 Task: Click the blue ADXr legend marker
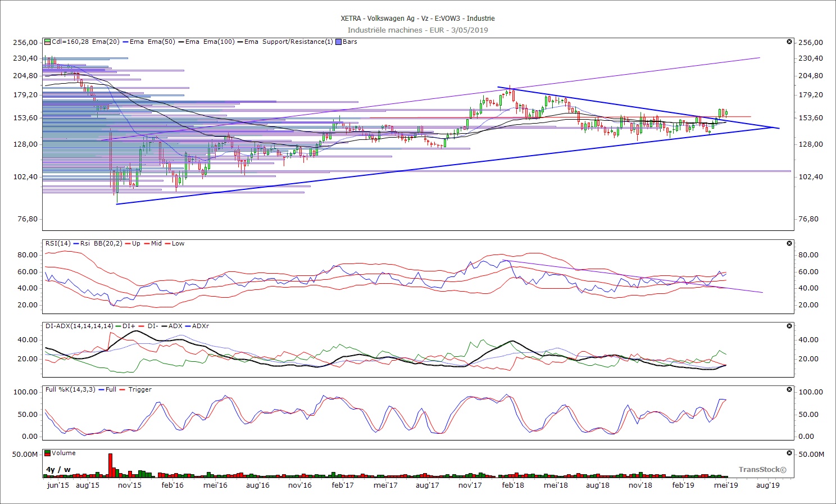[187, 326]
